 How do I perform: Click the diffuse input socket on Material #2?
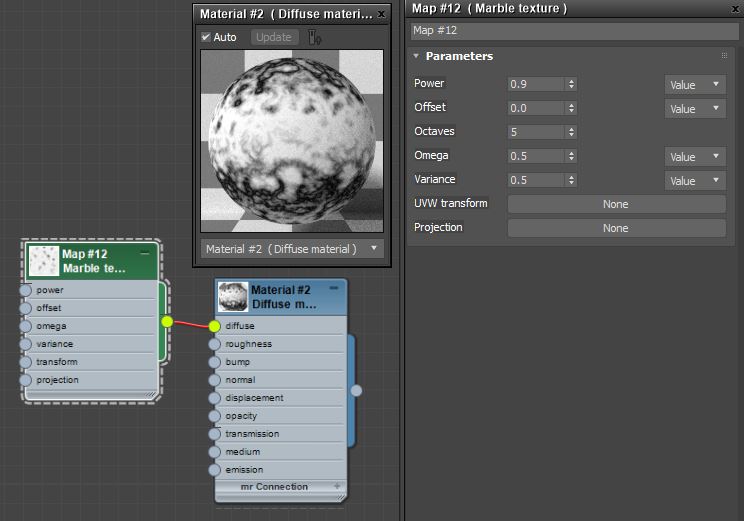click(214, 326)
